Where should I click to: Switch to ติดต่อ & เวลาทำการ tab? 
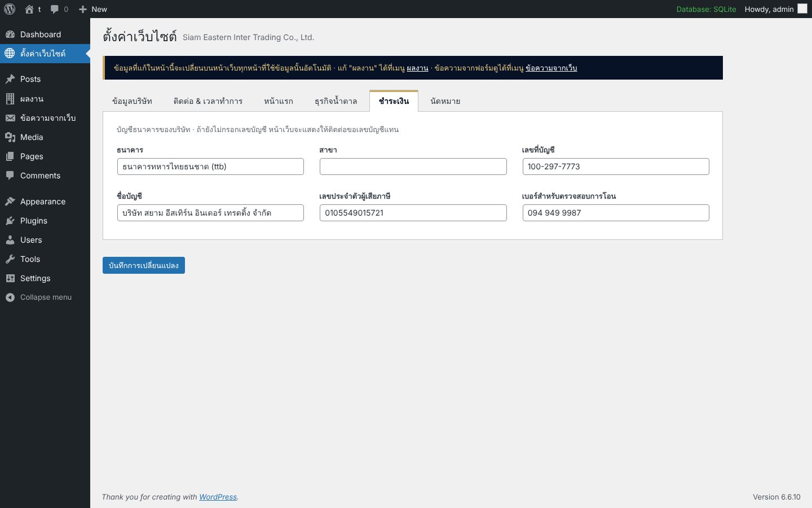(208, 101)
